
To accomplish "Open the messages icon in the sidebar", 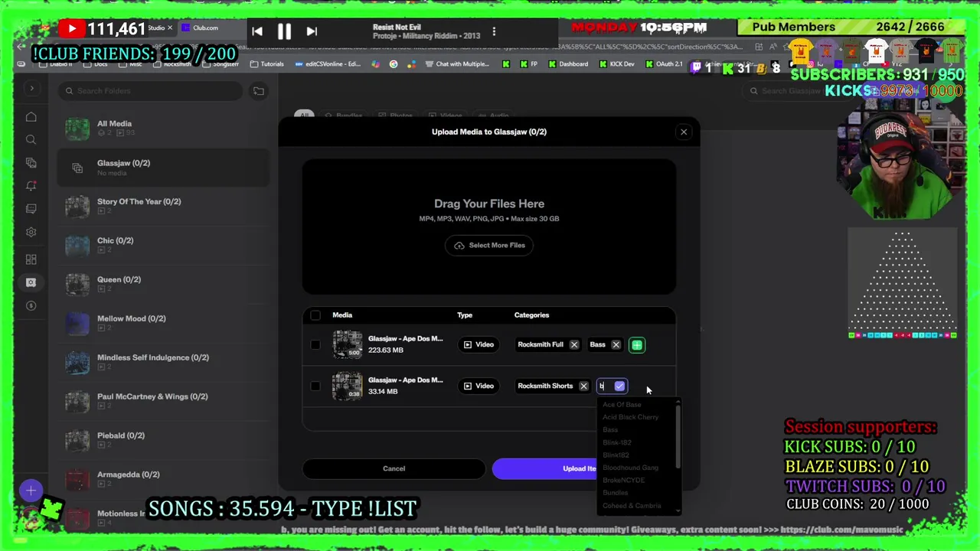I will (31, 209).
